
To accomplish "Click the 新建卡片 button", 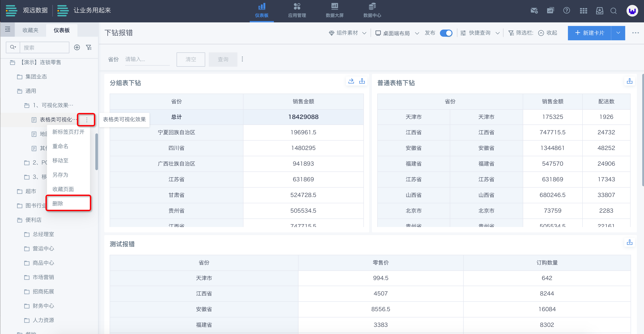I will tap(589, 33).
